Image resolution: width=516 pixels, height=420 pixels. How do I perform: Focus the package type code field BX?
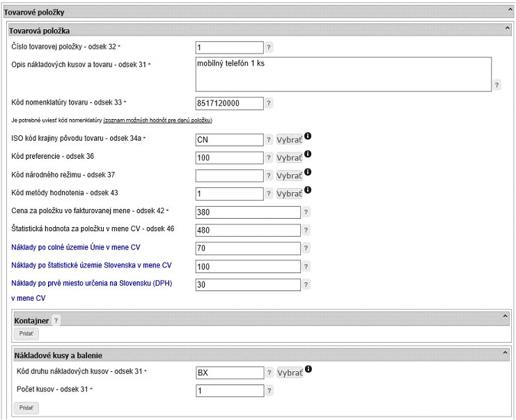click(x=230, y=373)
